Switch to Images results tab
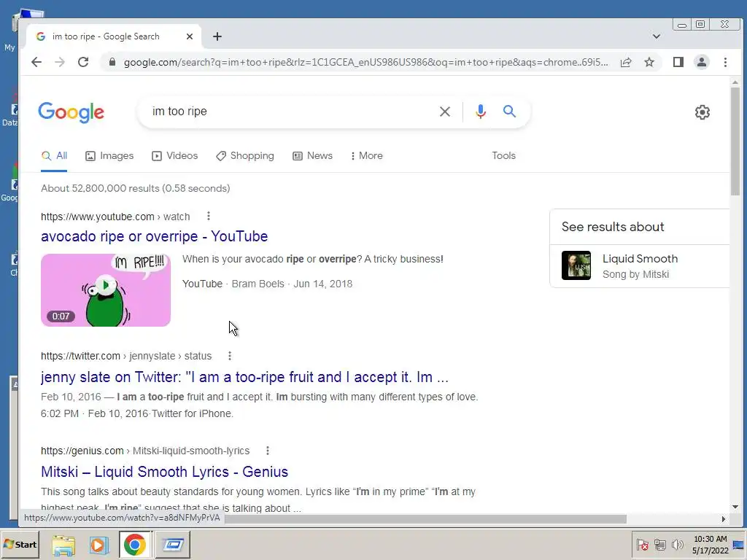The image size is (747, 560). (109, 156)
